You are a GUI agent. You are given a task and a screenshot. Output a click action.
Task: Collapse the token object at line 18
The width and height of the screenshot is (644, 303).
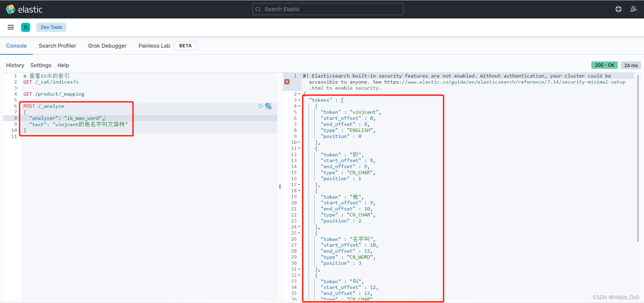(299, 191)
